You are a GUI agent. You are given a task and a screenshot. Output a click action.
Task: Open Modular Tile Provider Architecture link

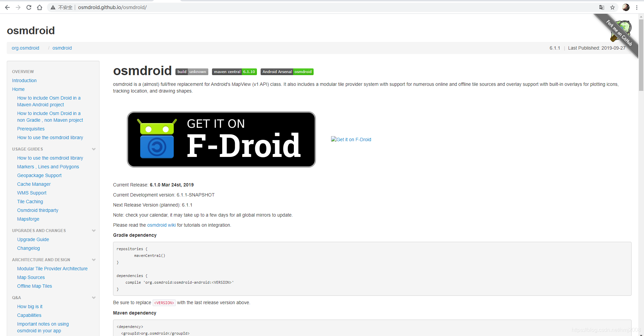[52, 269]
